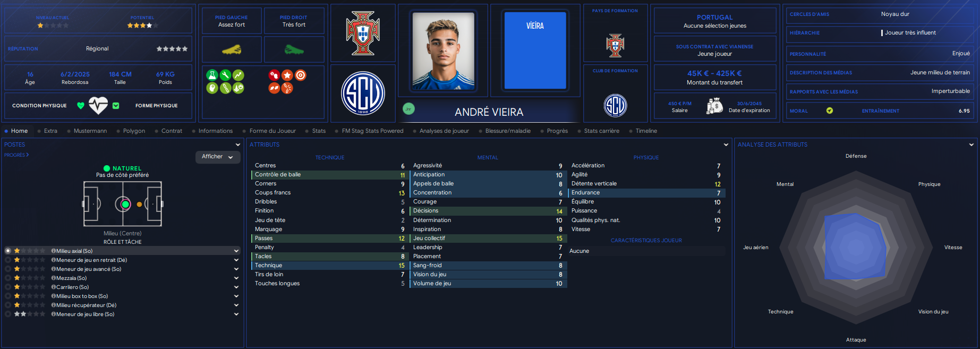Click the Portugal federation crest
980x349 pixels.
[363, 33]
